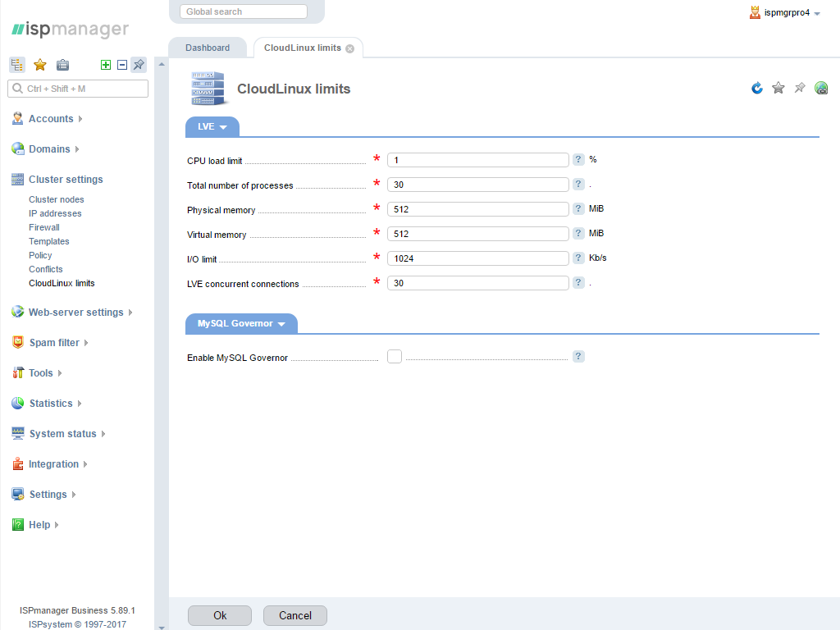Viewport: 840px width, 630px height.
Task: Open Templates in sidebar
Action: pyautogui.click(x=48, y=241)
